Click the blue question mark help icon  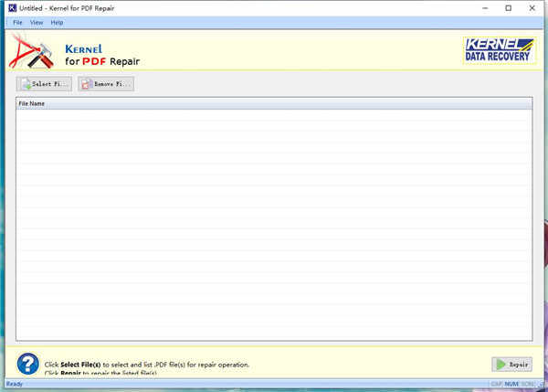(28, 364)
